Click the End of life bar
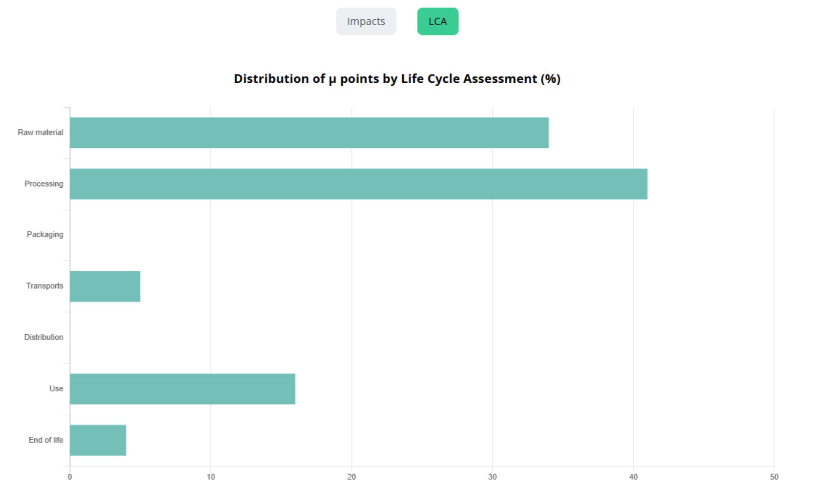814x504 pixels. pyautogui.click(x=98, y=440)
